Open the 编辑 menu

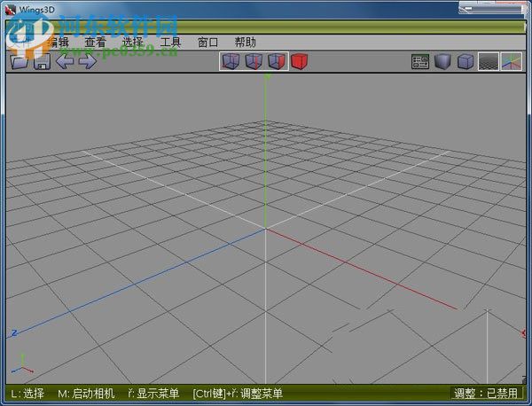tap(59, 43)
